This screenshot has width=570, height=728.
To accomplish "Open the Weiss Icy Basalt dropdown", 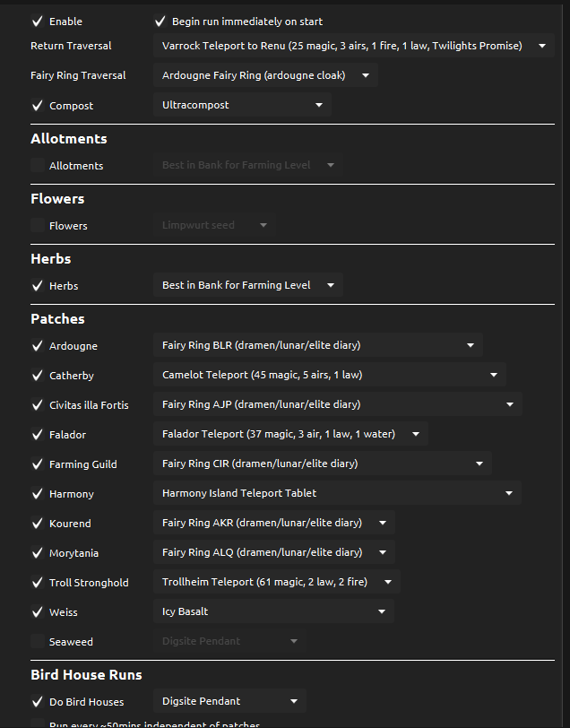I will coord(272,611).
